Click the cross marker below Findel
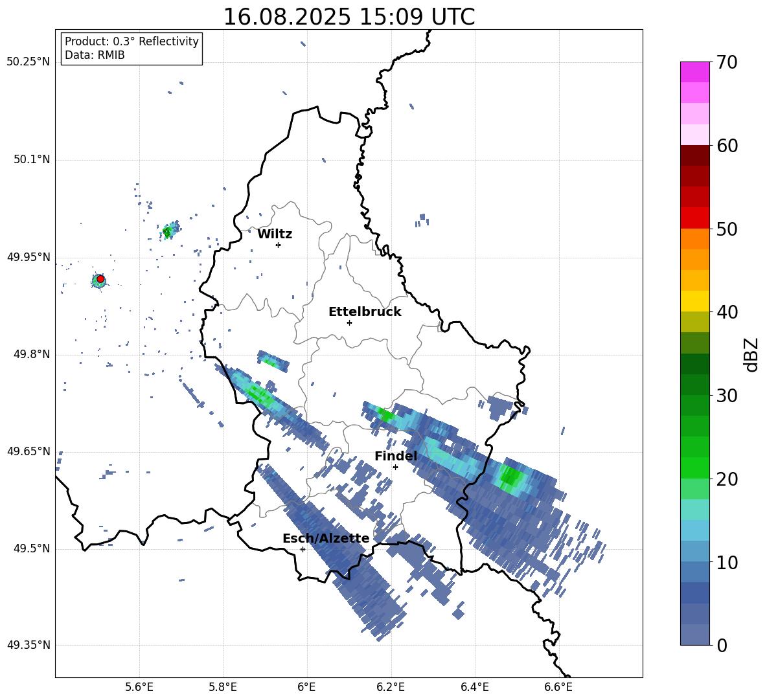This screenshot has width=767, height=700. (395, 468)
